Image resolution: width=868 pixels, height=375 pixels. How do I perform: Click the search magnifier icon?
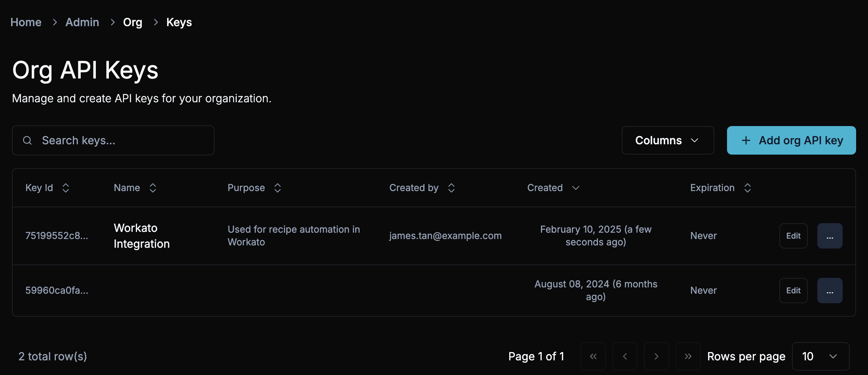[27, 140]
